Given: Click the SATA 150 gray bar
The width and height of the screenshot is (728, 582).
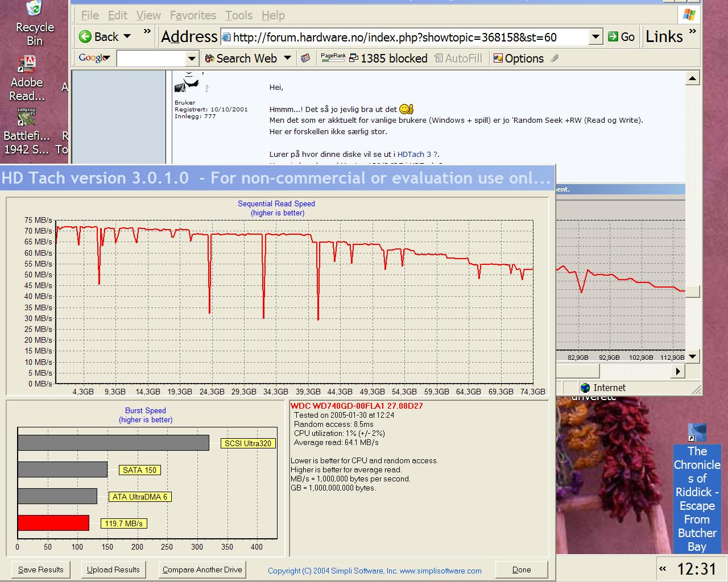Looking at the screenshot, I should [63, 469].
